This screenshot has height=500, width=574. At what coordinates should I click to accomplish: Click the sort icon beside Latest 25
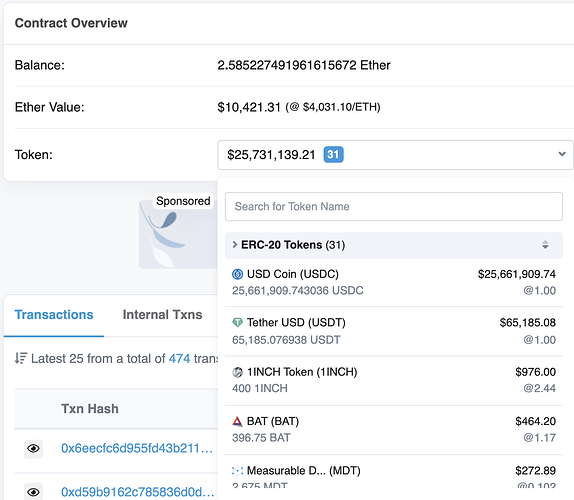click(x=21, y=358)
